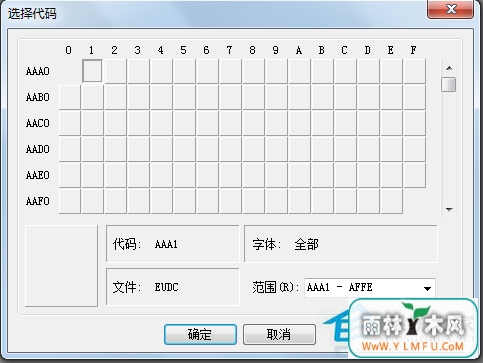
Task: Click the AAA0 row label
Action: (38, 71)
